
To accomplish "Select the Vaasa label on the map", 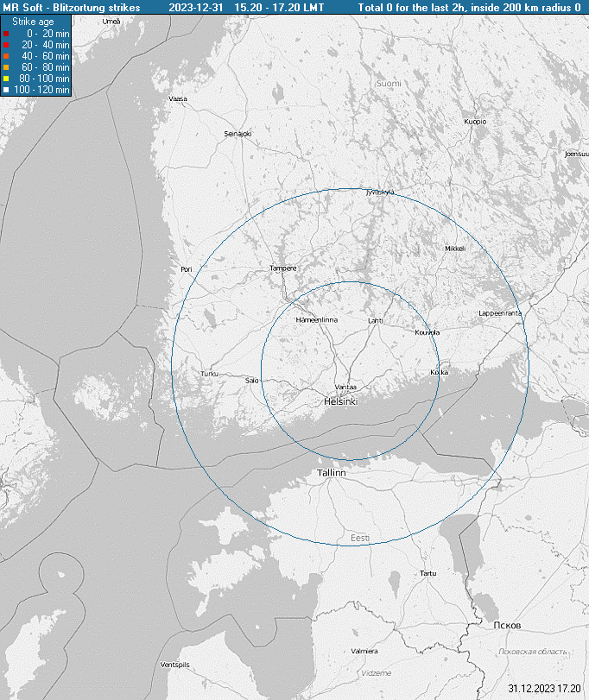I will pos(178,99).
